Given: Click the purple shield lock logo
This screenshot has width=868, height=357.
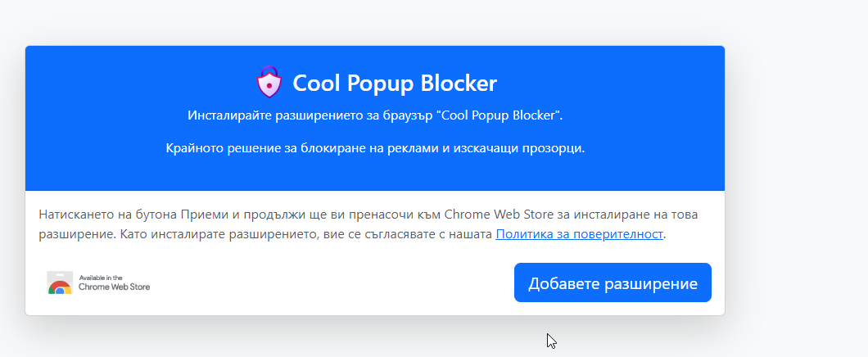Looking at the screenshot, I should point(269,82).
